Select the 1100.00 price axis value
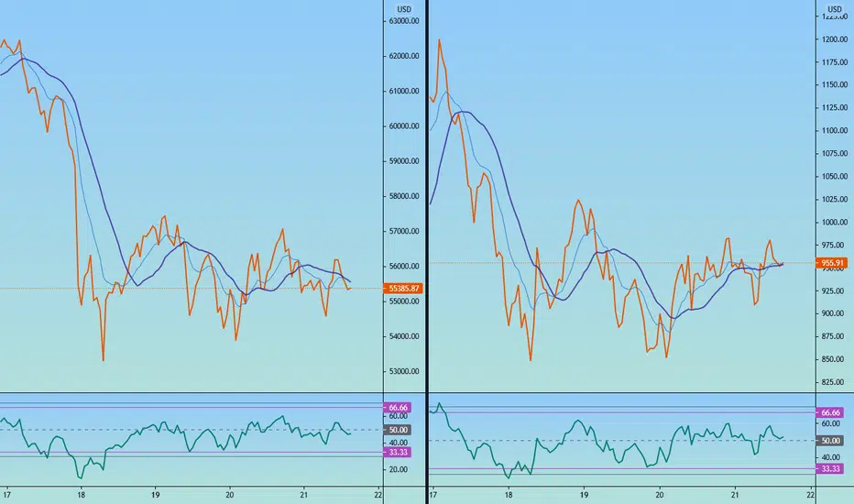This screenshot has width=854, height=504. [835, 131]
